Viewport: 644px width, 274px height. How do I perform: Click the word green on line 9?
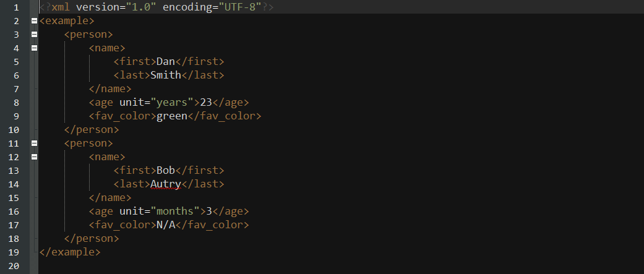click(x=172, y=116)
